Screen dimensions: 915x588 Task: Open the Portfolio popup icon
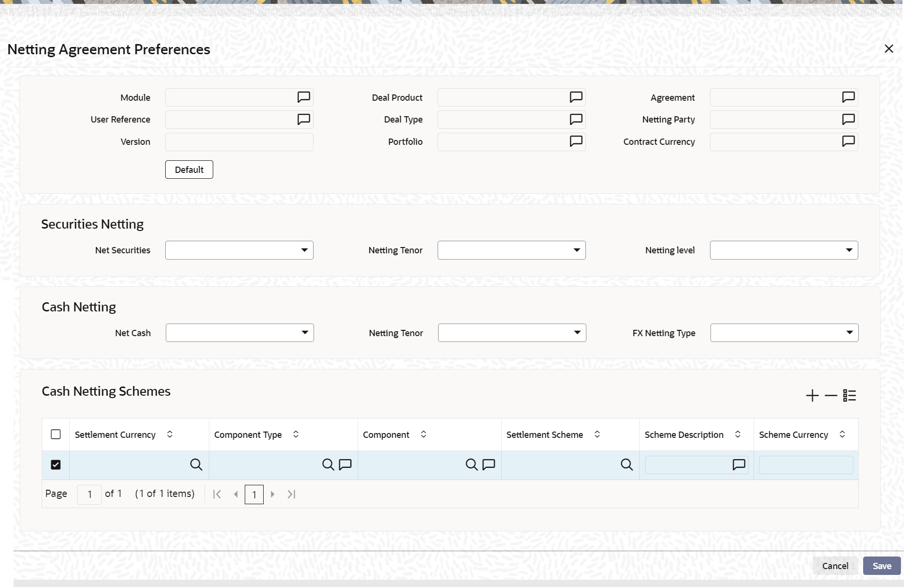576,141
